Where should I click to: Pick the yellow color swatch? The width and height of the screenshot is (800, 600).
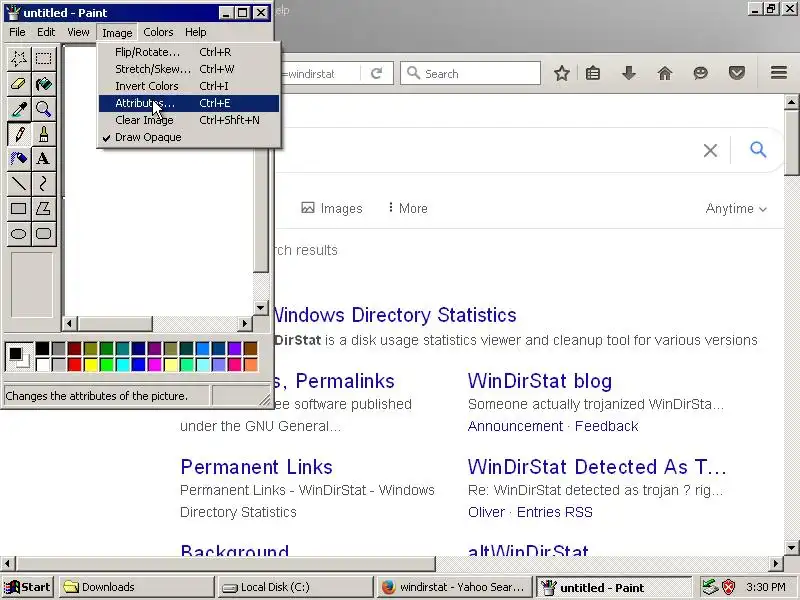[x=91, y=364]
